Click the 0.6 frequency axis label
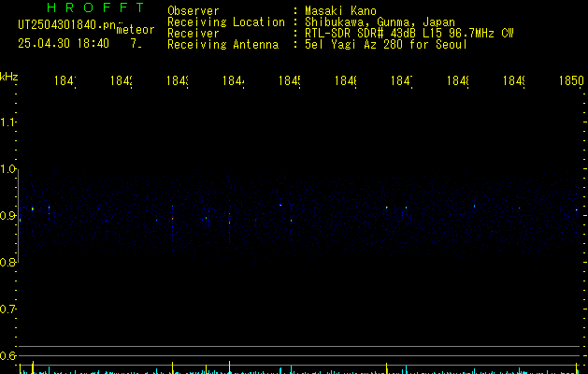Screen dimensions: 588x374 [7, 355]
